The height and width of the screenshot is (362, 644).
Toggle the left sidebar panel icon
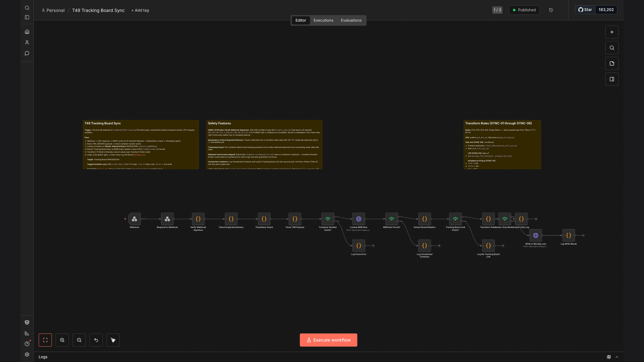point(27,17)
